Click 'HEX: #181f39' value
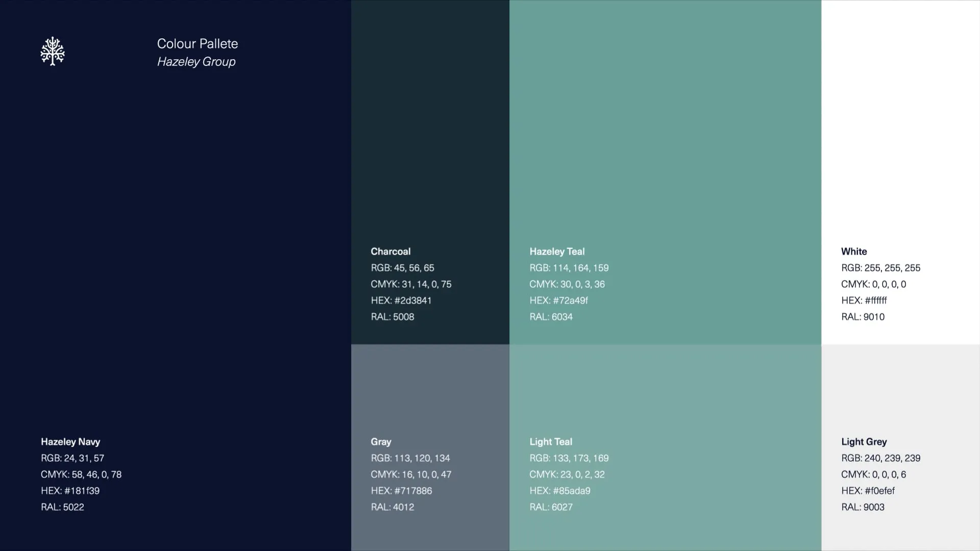980x551 pixels. point(70,491)
